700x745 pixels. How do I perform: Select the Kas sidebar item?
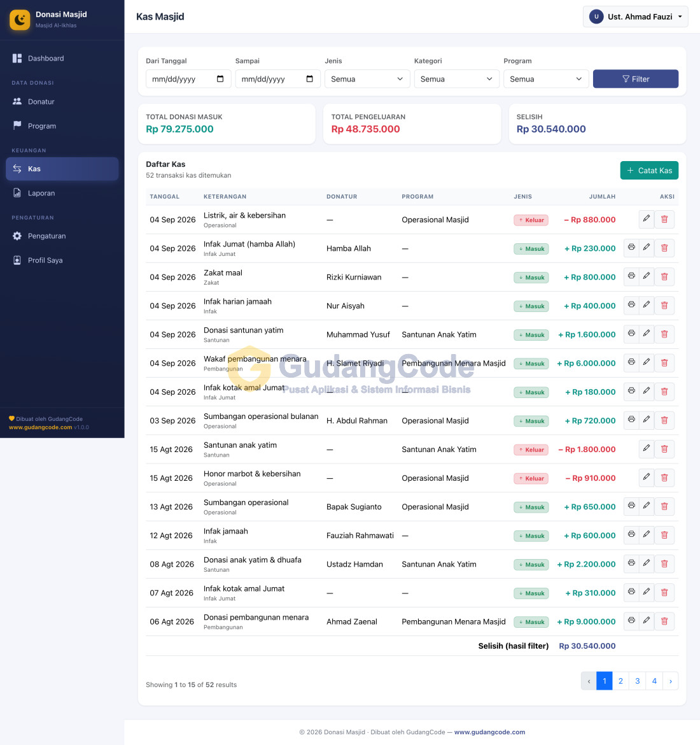pyautogui.click(x=62, y=169)
